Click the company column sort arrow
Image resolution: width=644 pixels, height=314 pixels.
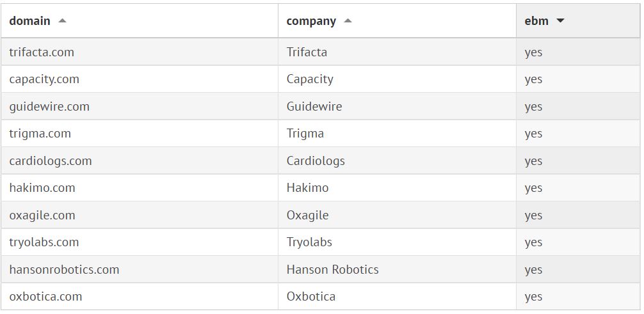click(348, 20)
